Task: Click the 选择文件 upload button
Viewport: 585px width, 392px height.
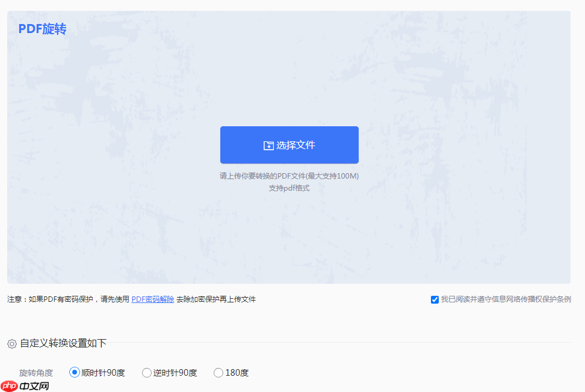Action: (x=289, y=145)
